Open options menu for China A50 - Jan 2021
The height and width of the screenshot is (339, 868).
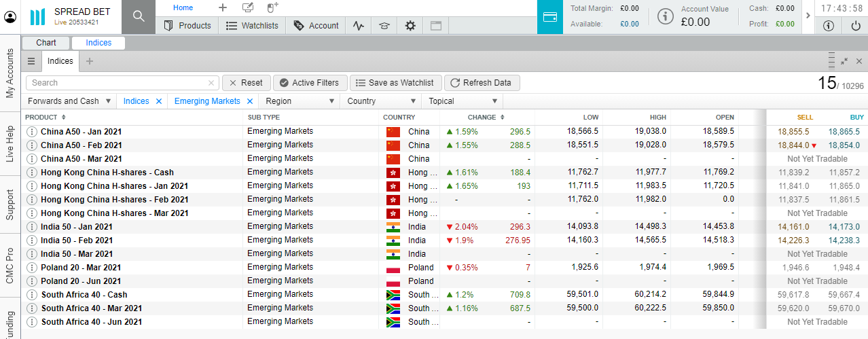(x=31, y=132)
